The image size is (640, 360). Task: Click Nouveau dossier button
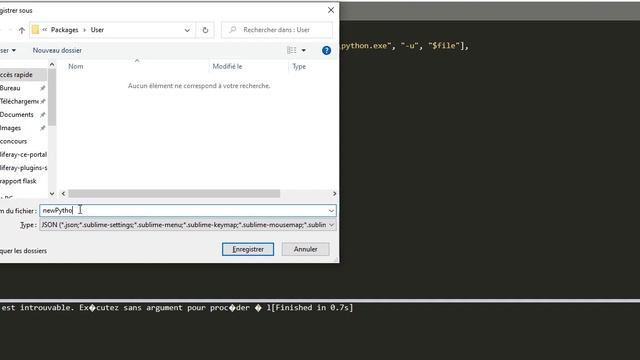point(57,50)
